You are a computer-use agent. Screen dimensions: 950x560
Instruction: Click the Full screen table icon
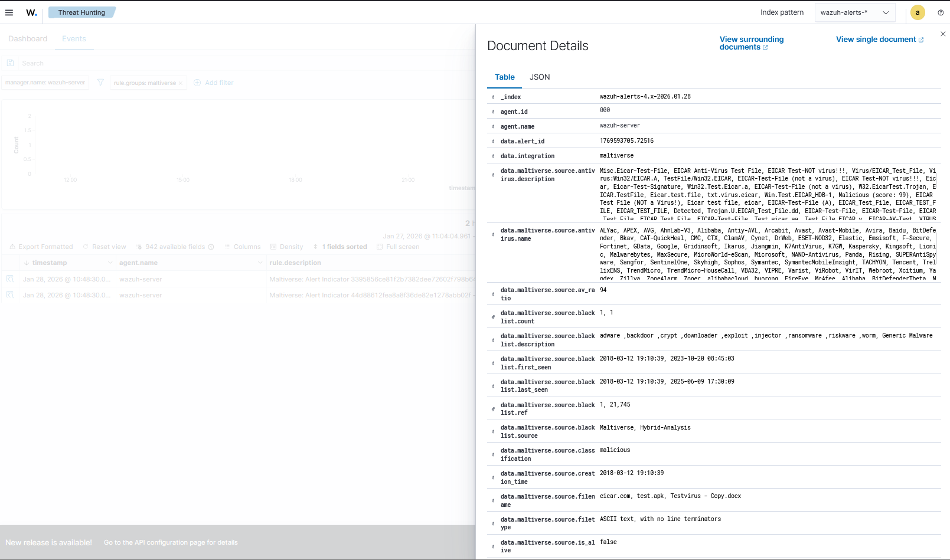[x=399, y=247]
